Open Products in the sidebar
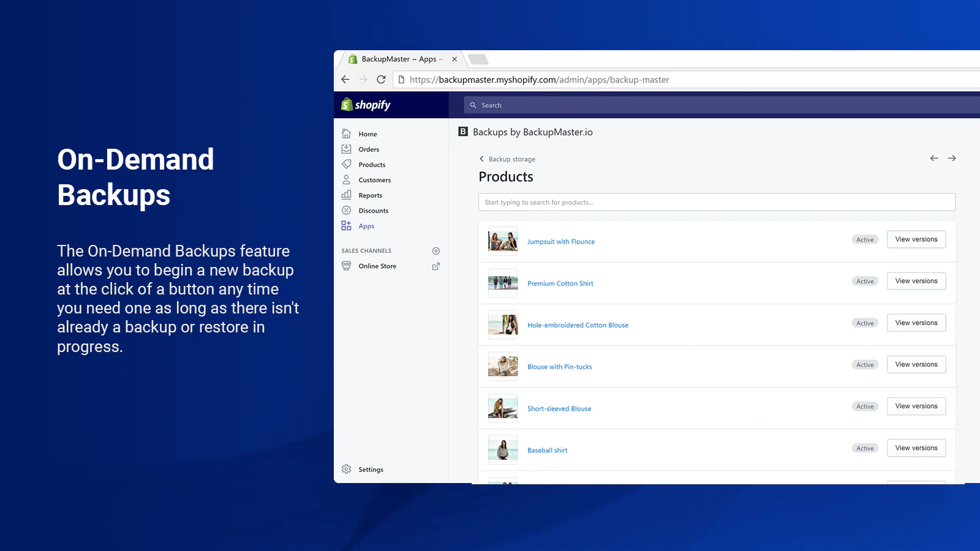This screenshot has width=980, height=551. [x=372, y=165]
